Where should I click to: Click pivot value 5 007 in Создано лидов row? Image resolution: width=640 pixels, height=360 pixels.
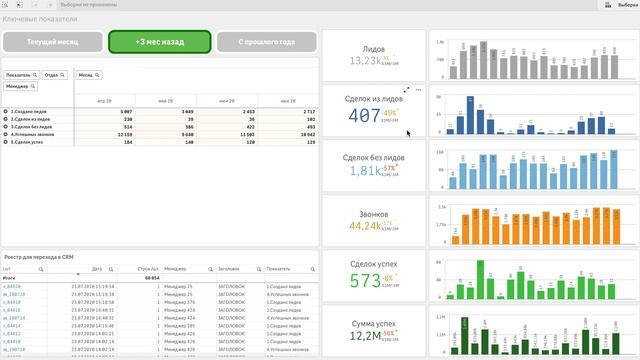[x=126, y=111]
